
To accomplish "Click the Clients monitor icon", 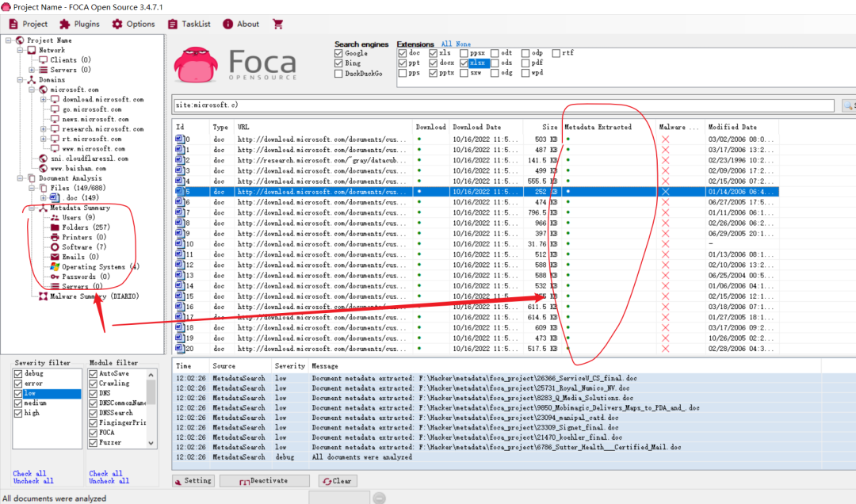I will [43, 59].
